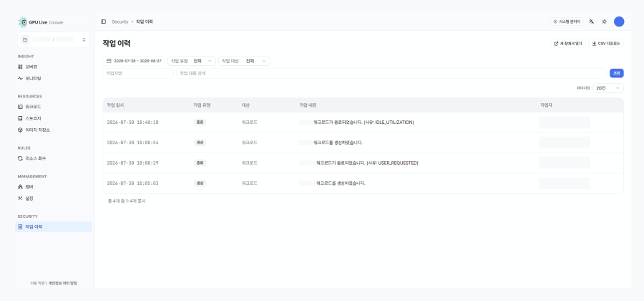Open the 개인정보 처리 방침 link
This screenshot has width=644, height=301.
63,283
